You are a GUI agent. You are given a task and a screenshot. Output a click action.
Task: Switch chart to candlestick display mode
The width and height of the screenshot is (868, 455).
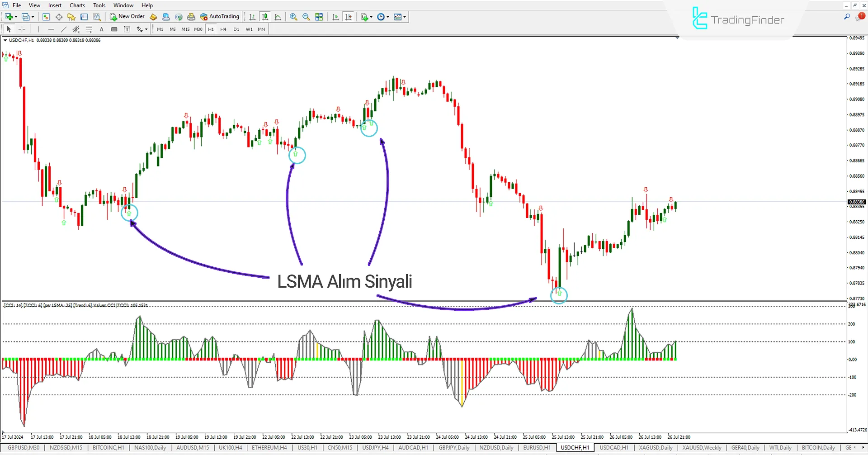coord(265,17)
